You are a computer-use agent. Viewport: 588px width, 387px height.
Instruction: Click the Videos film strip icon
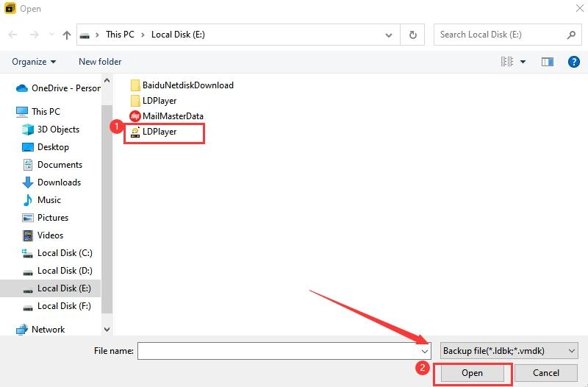tap(28, 235)
